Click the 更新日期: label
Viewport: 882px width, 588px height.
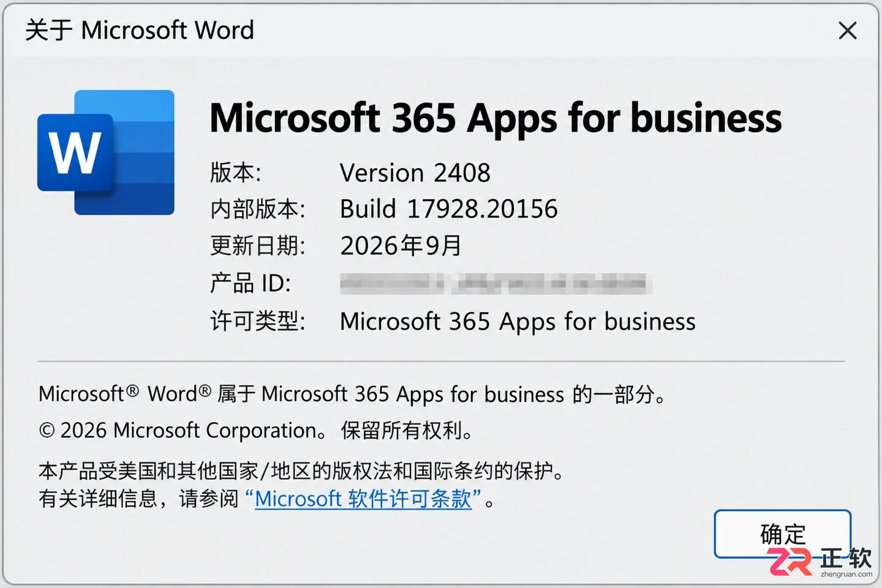258,246
